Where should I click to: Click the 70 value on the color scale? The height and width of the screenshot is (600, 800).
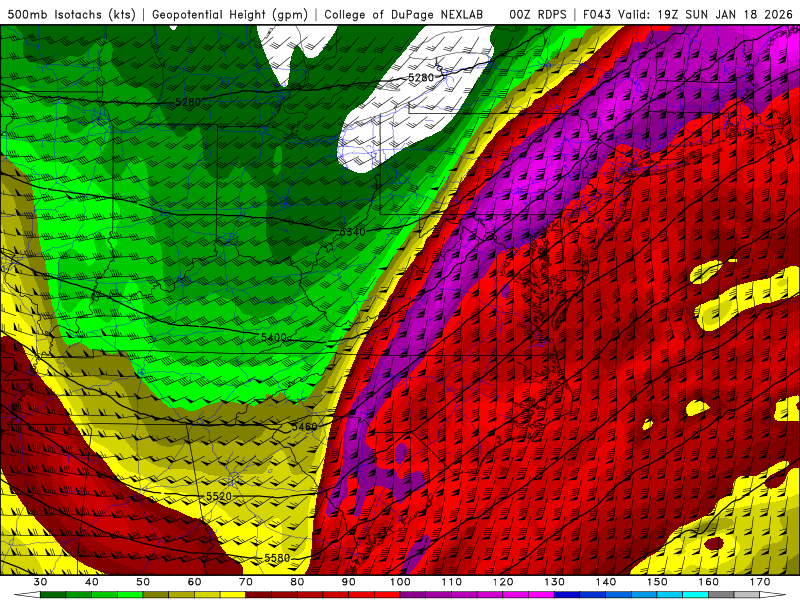coord(246,582)
